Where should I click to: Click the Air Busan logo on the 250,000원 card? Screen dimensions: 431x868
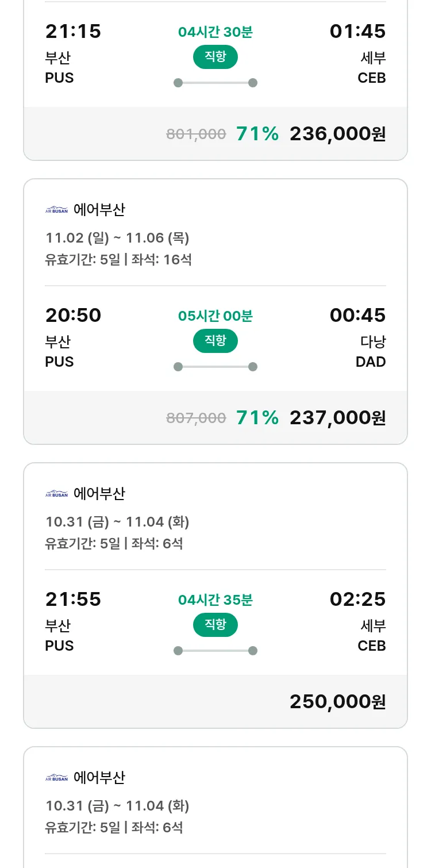click(56, 494)
